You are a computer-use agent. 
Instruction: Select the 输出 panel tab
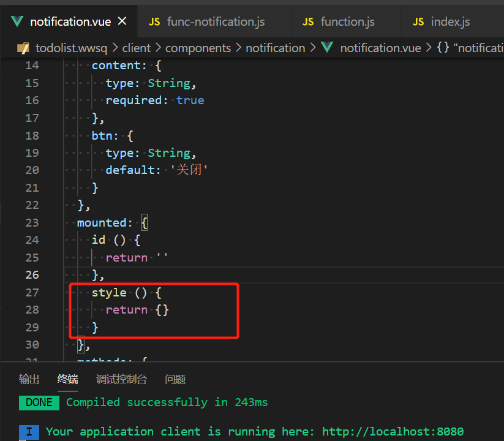coord(29,379)
